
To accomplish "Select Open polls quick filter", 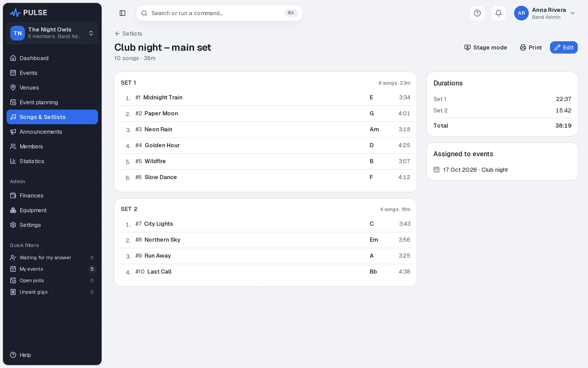I will click(52, 280).
